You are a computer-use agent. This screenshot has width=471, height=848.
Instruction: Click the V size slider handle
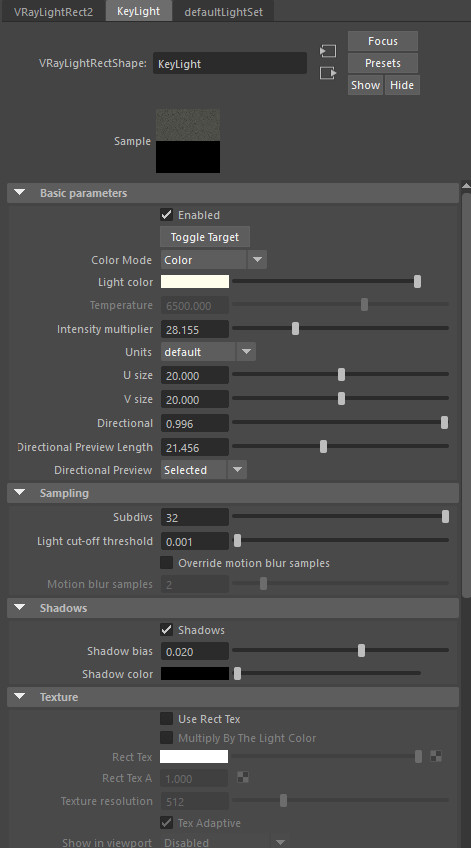(341, 399)
